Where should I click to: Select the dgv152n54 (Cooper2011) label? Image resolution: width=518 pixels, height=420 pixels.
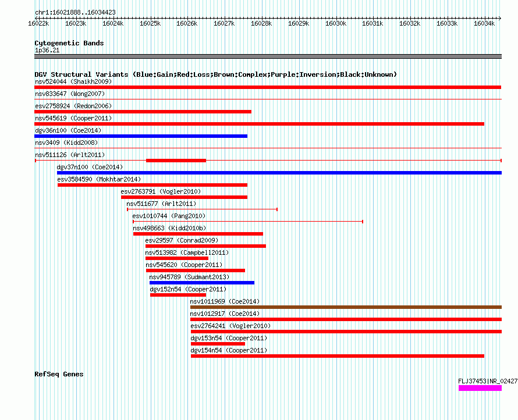coord(189,289)
